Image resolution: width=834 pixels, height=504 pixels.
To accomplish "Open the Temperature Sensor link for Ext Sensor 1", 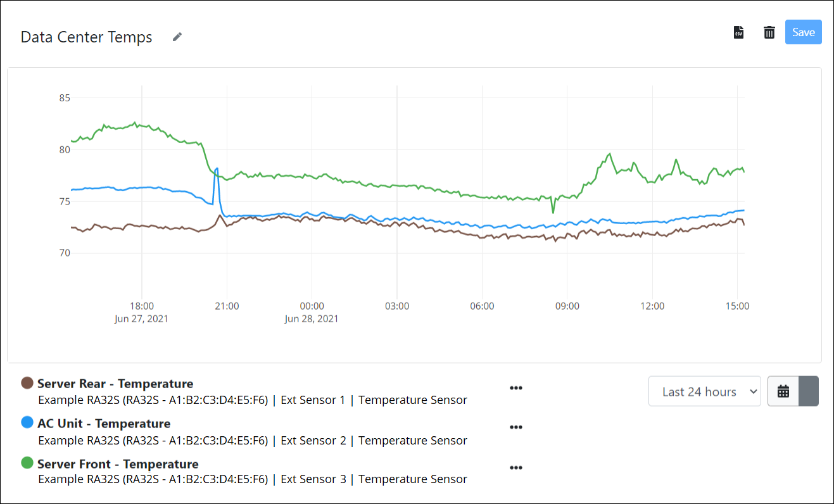I will tap(412, 400).
